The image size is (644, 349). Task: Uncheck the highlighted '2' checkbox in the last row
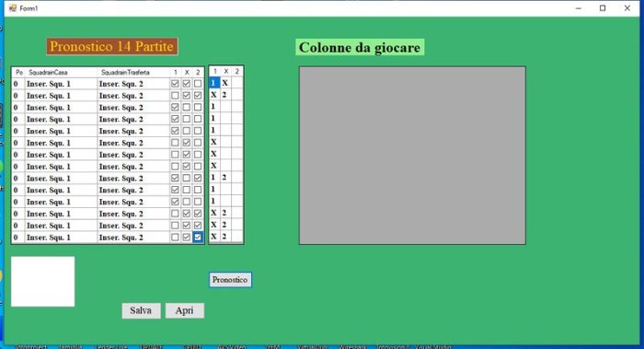coord(198,238)
